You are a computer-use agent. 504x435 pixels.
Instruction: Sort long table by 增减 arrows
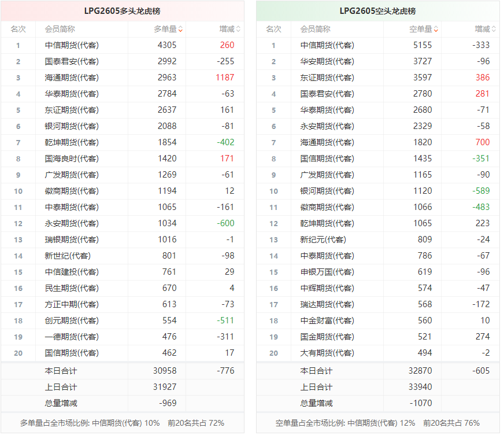[x=239, y=30]
